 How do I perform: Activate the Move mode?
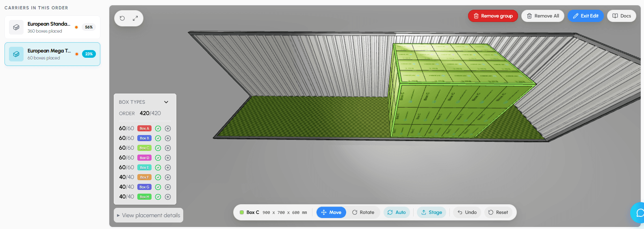click(x=332, y=212)
